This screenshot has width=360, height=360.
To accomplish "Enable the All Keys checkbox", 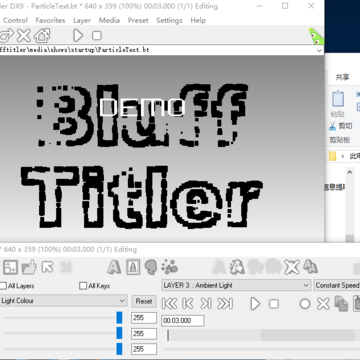I will pyautogui.click(x=83, y=286).
